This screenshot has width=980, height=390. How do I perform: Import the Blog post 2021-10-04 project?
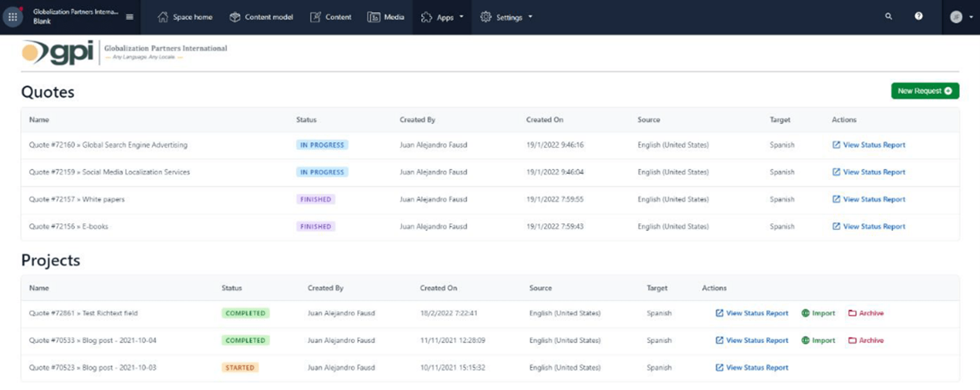pos(818,340)
